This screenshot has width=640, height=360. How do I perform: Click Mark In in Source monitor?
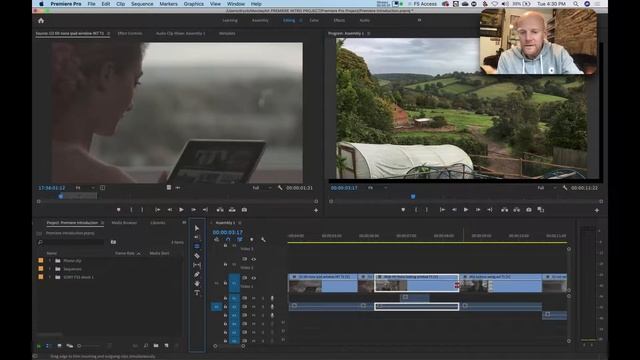tap(131, 210)
